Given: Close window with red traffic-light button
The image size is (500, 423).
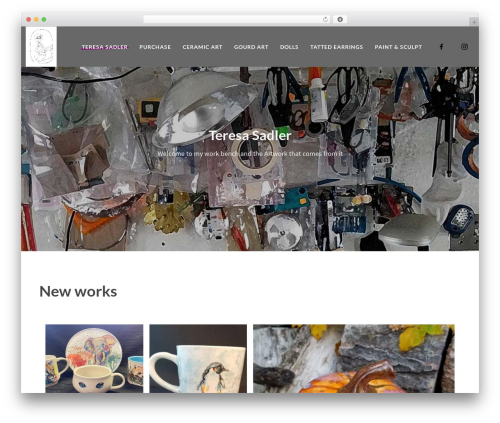Looking at the screenshot, I should (29, 19).
